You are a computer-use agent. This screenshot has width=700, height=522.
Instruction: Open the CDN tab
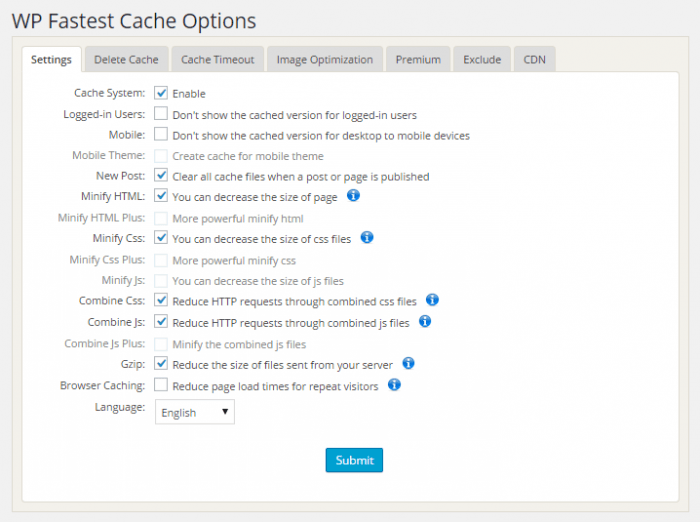pos(534,59)
